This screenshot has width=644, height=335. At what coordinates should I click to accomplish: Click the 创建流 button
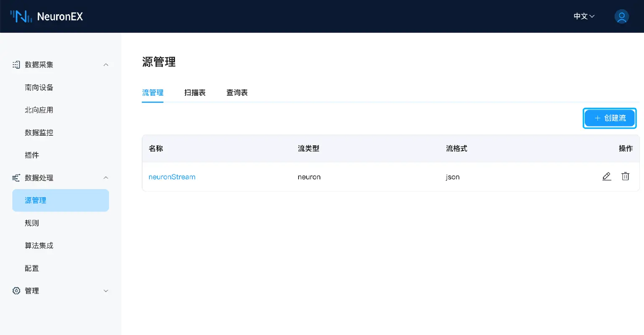point(609,118)
